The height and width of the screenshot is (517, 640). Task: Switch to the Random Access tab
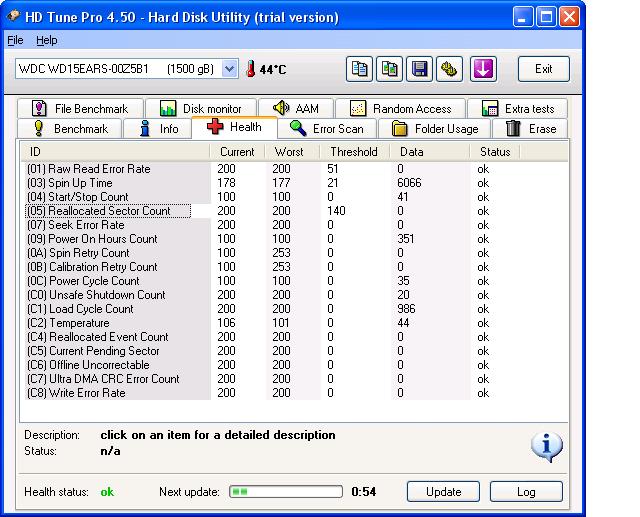400,109
